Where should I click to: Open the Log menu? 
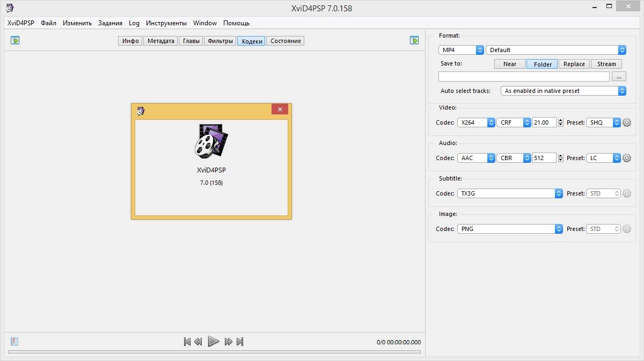[x=134, y=23]
